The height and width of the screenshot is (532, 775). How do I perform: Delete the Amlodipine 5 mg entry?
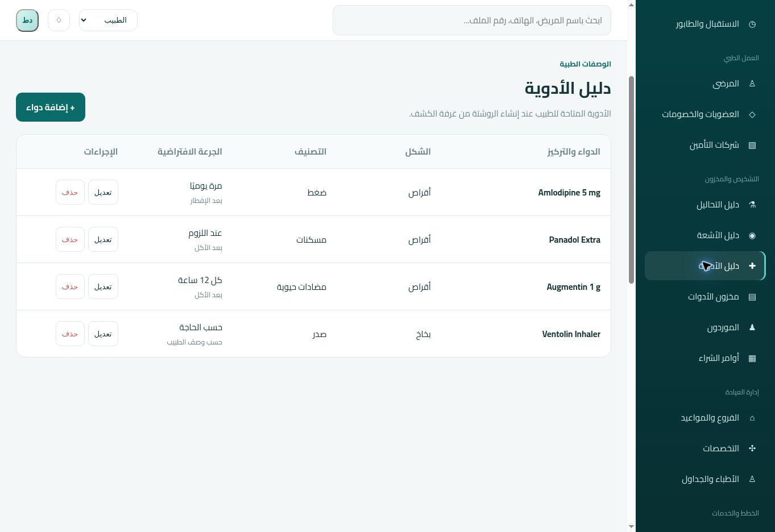pos(70,192)
